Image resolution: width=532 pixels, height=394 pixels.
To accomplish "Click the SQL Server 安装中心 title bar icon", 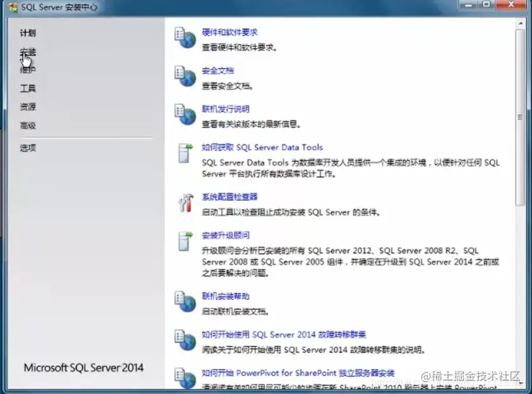I will click(13, 7).
